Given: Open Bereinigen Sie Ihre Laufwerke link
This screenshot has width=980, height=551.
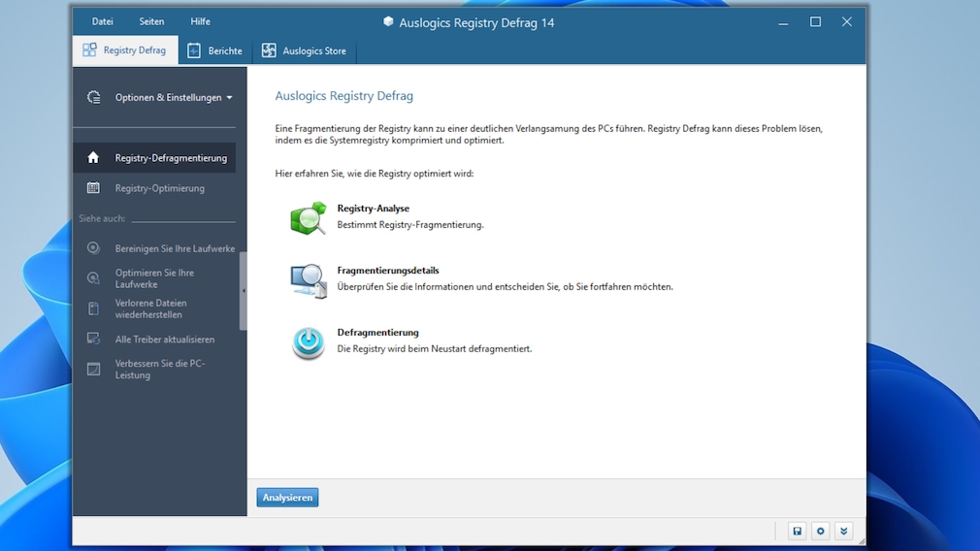Looking at the screenshot, I should [x=175, y=248].
